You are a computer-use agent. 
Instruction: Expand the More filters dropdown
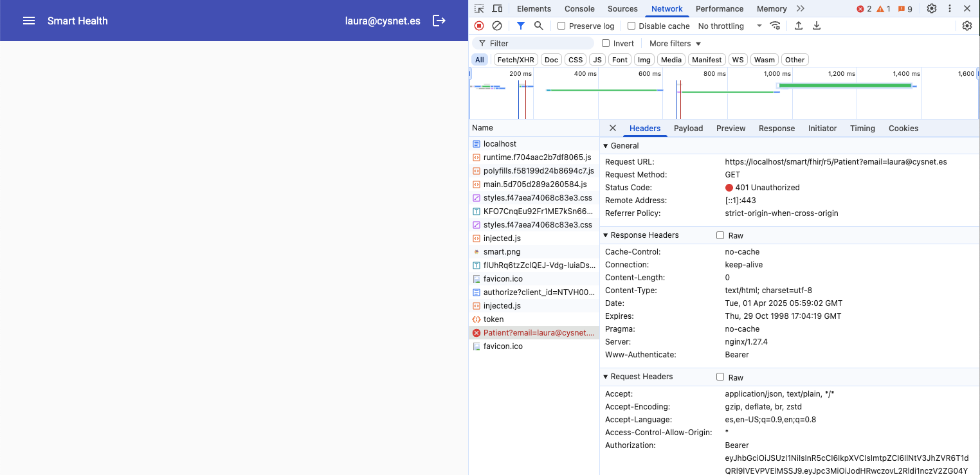point(675,43)
